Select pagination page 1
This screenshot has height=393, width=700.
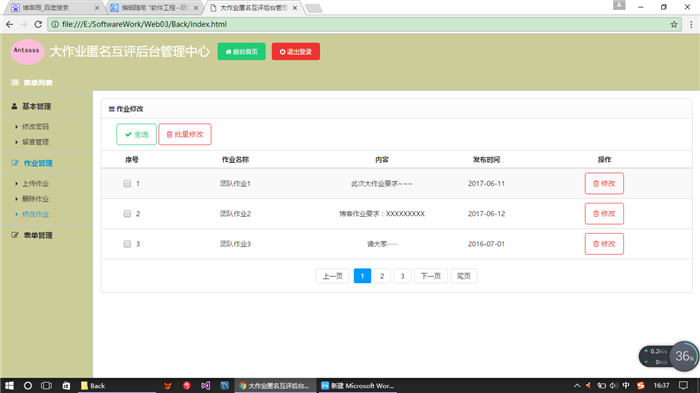(x=362, y=276)
